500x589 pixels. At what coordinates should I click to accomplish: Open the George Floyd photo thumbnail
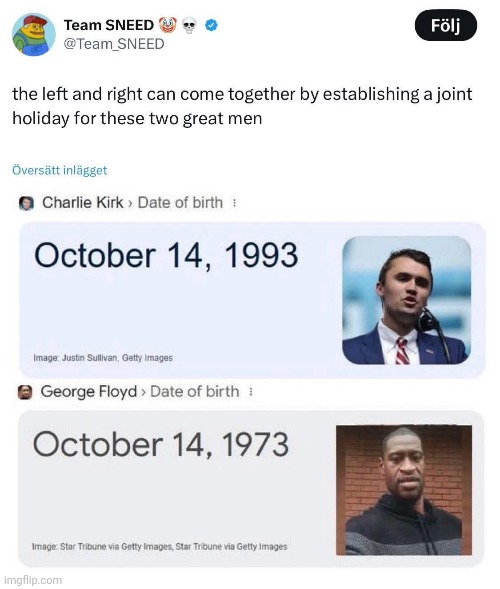404,490
